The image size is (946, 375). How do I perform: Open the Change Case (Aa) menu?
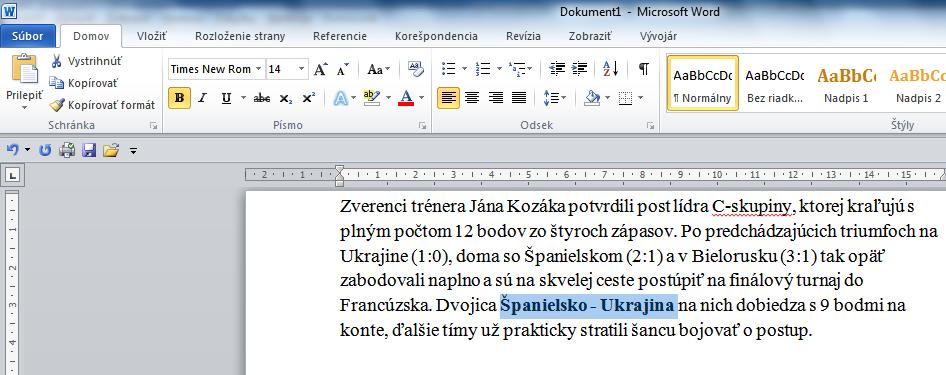(x=378, y=69)
